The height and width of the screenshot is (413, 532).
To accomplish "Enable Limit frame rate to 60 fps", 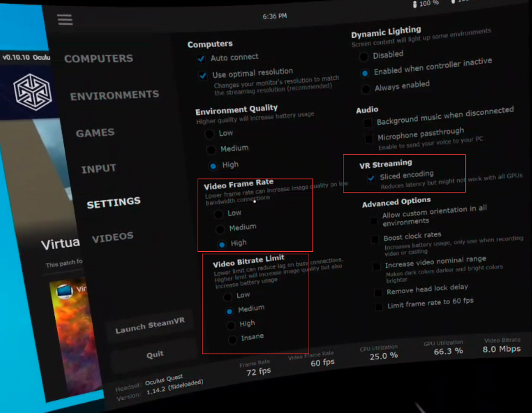I will (379, 307).
